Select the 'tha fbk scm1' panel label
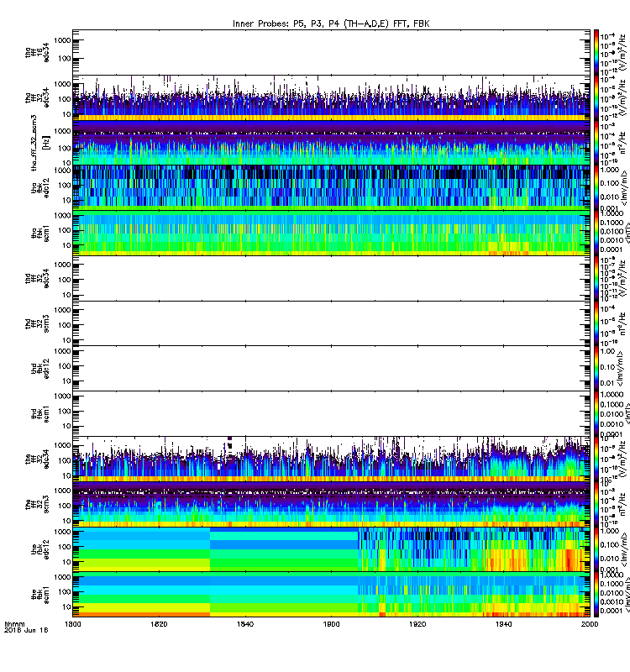Viewport: 630px width, 672px height. coord(39,234)
